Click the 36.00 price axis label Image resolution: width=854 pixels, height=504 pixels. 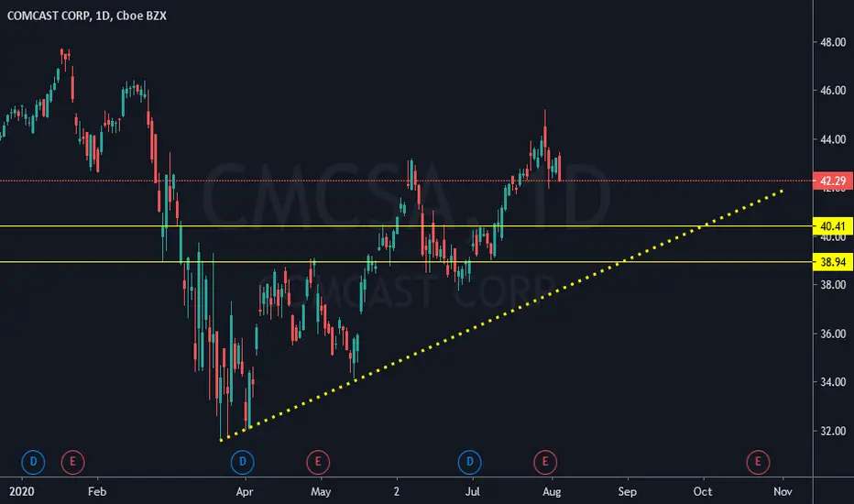[x=833, y=334]
